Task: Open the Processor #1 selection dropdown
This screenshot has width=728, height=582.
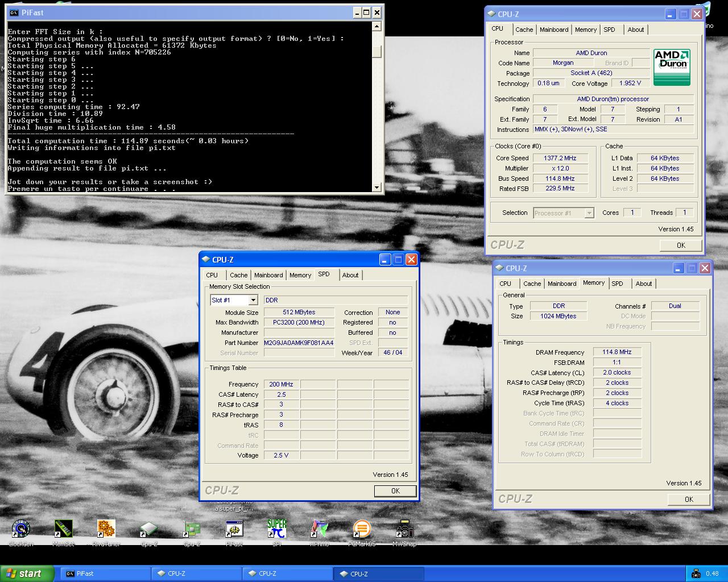Action: [x=589, y=213]
